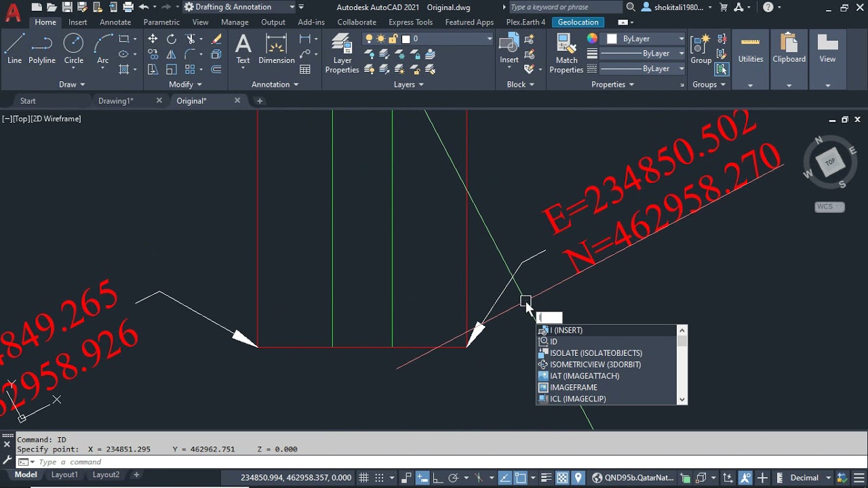Click the object color wheel swatch

click(x=592, y=39)
